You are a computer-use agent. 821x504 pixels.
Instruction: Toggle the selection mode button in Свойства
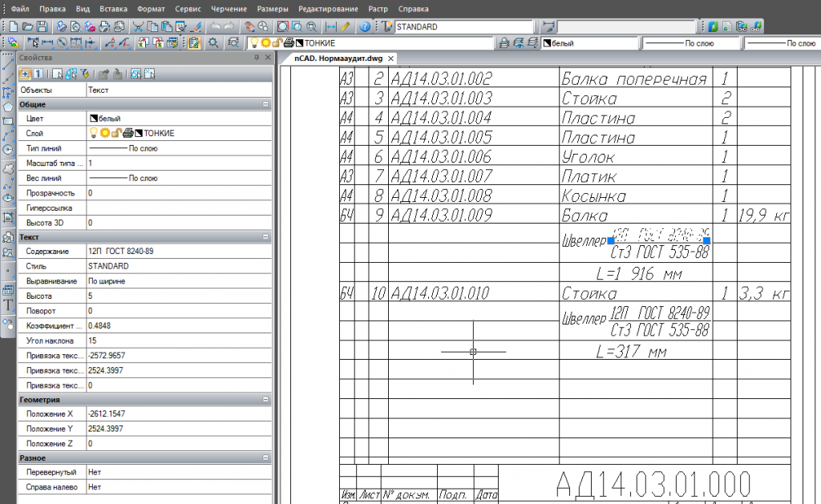tap(25, 74)
